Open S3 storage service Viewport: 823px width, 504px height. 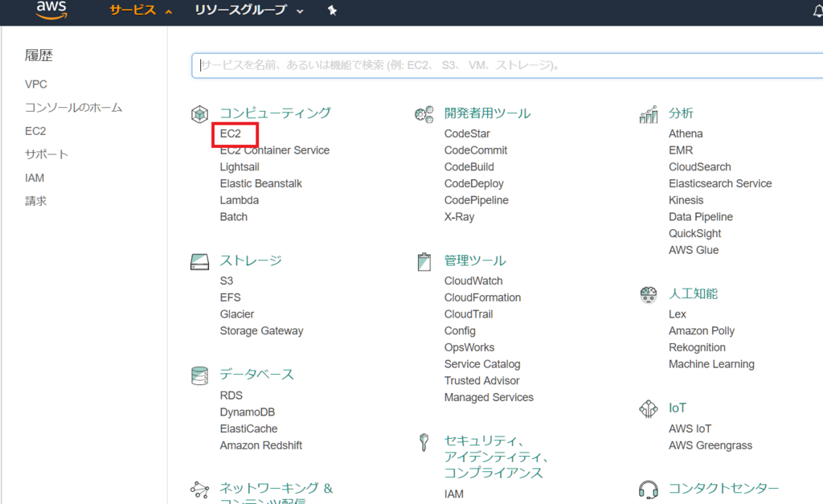pos(226,281)
